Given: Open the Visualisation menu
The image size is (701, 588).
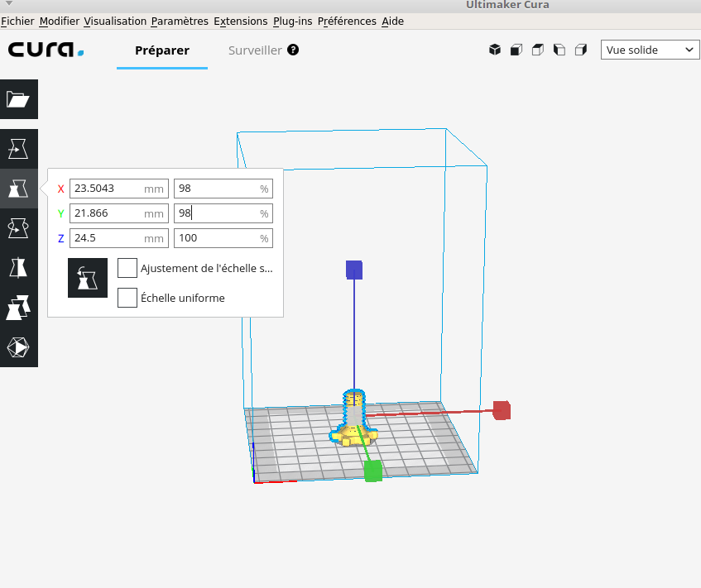Looking at the screenshot, I should tap(115, 21).
